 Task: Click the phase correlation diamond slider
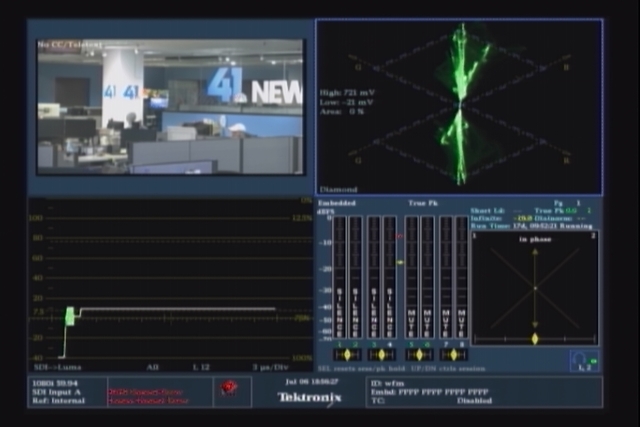(535, 339)
